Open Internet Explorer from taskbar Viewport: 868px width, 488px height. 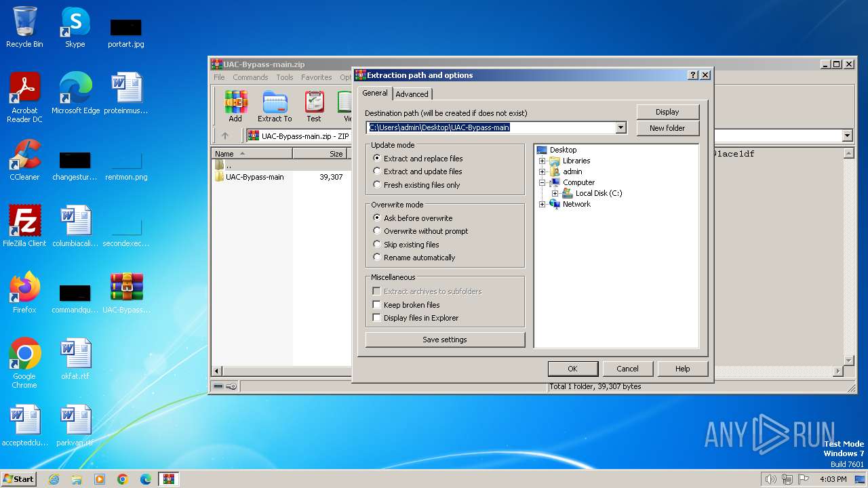[x=54, y=479]
